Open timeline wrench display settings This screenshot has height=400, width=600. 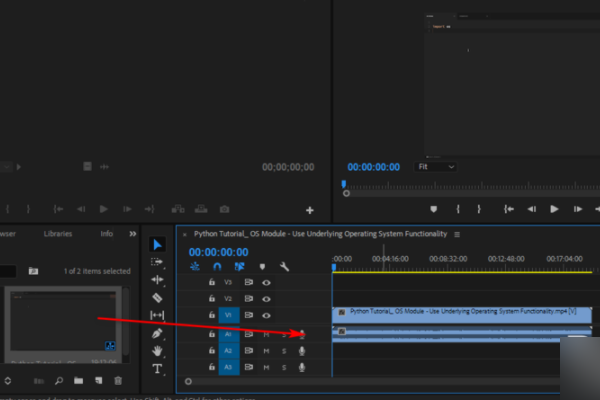284,266
